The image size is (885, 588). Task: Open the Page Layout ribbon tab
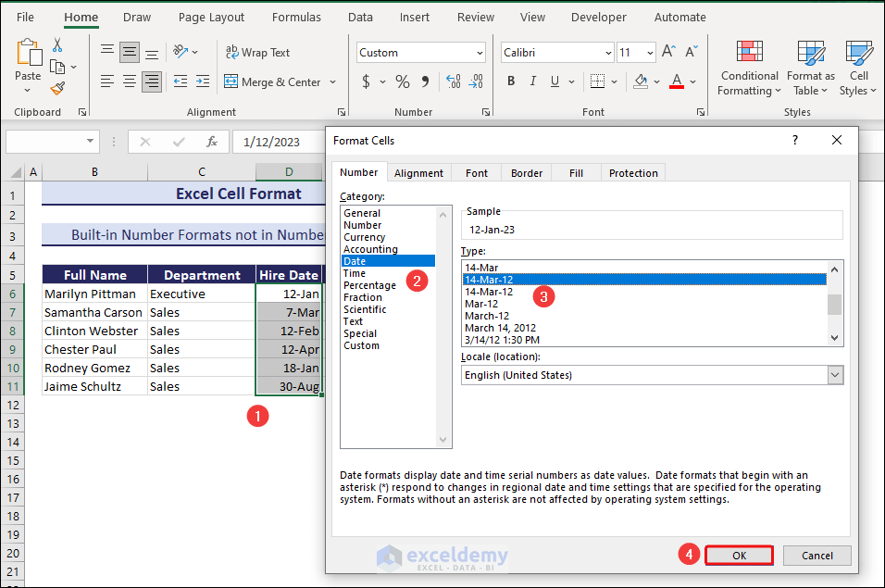coord(211,17)
